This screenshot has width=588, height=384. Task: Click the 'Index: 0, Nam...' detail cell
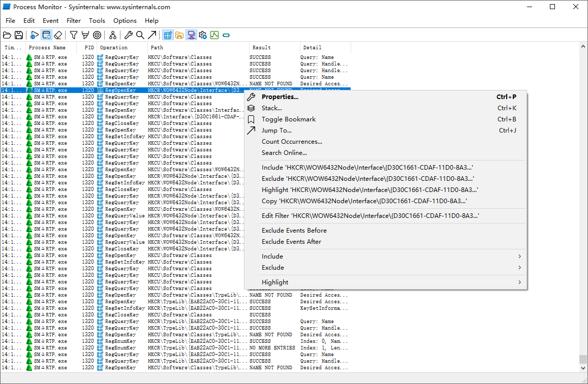[x=324, y=341]
